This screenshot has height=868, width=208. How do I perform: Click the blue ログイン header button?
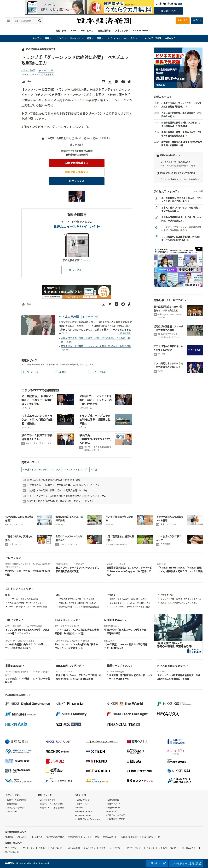point(197,21)
